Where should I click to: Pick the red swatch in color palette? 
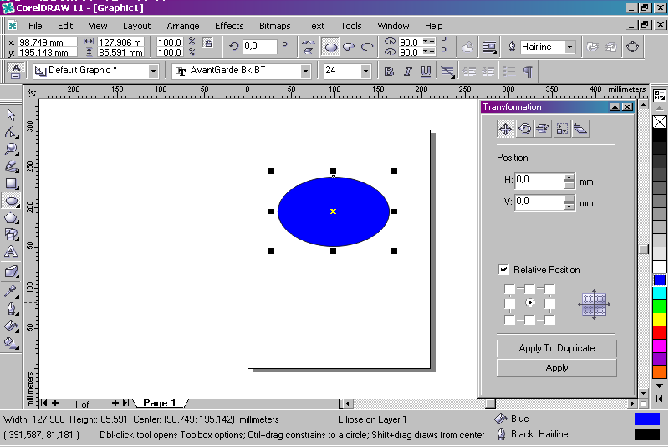point(659,332)
